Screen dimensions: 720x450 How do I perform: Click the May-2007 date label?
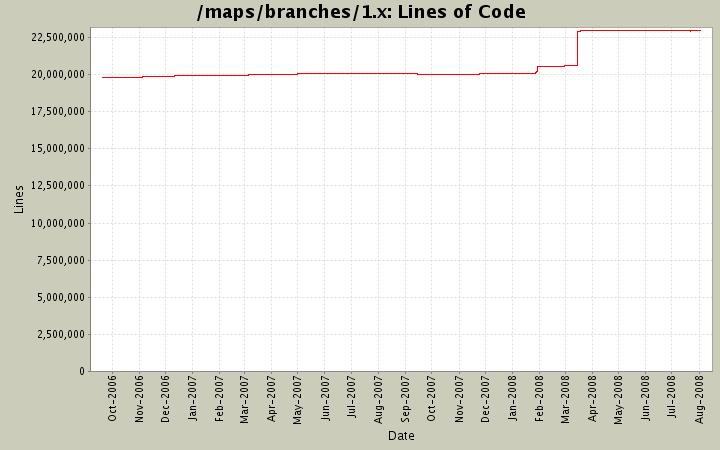(297, 399)
